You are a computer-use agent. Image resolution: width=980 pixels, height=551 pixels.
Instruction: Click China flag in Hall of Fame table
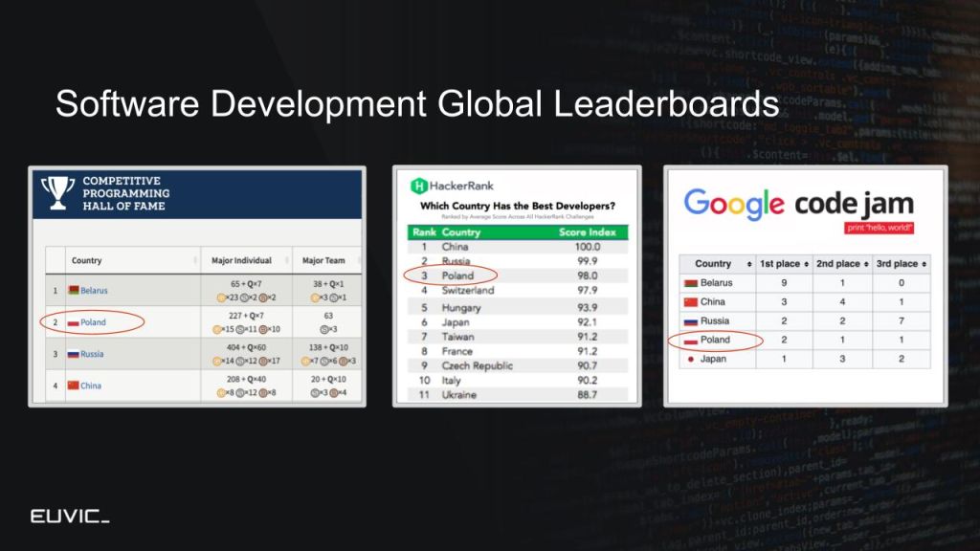[x=73, y=386]
